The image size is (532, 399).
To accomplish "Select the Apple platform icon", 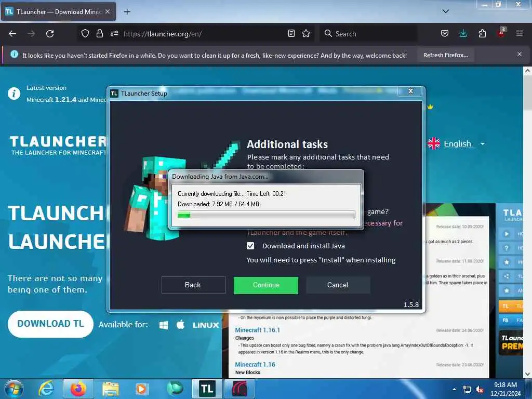I will coord(180,325).
